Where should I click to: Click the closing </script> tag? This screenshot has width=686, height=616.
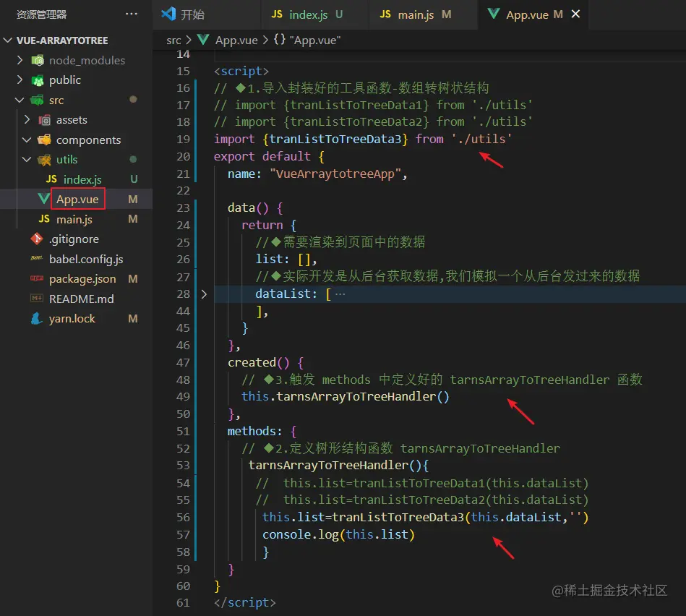[244, 602]
